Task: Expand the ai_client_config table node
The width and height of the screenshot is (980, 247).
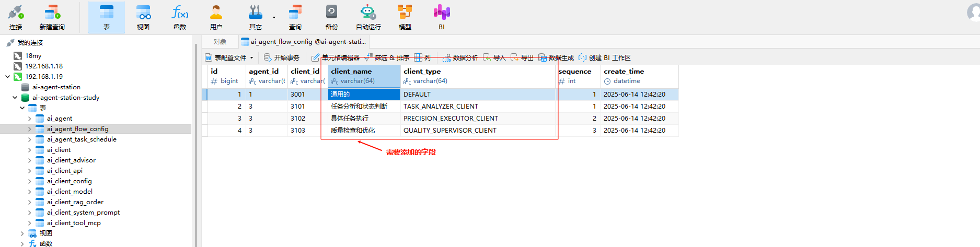Action: point(29,181)
